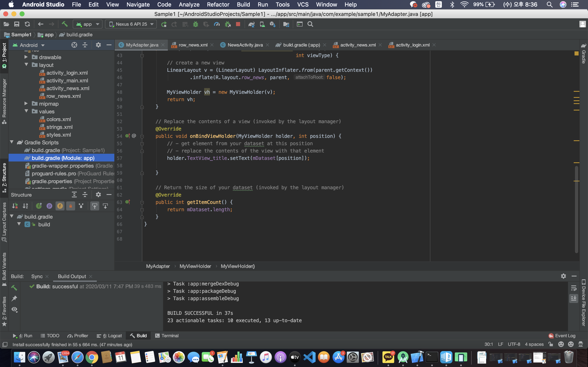This screenshot has width=588, height=367.
Task: Switch to the NewsActivity.java tab
Action: (x=245, y=45)
